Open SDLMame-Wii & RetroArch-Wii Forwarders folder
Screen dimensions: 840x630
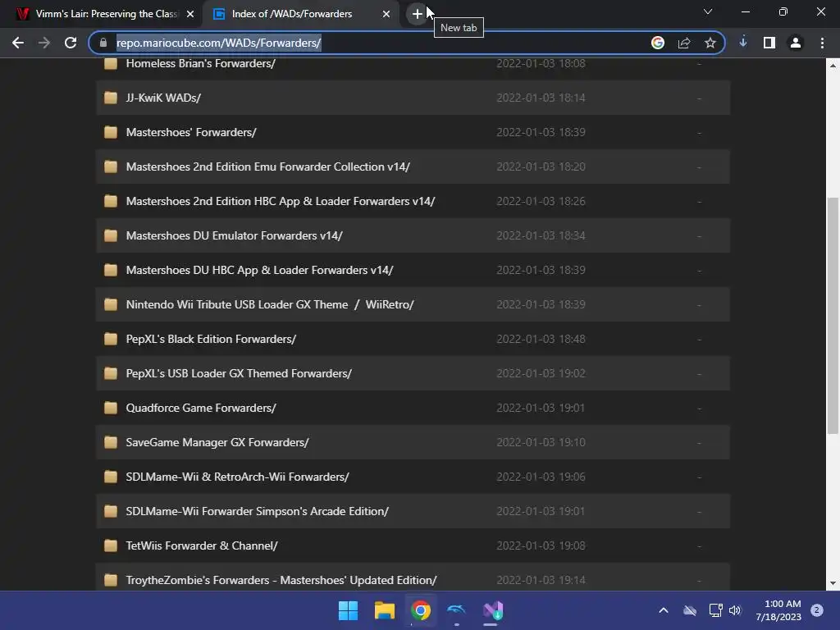pyautogui.click(x=237, y=477)
